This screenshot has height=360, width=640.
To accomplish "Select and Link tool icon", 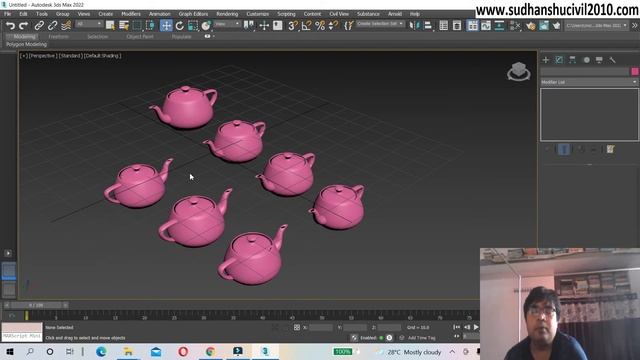I will 39,26.
